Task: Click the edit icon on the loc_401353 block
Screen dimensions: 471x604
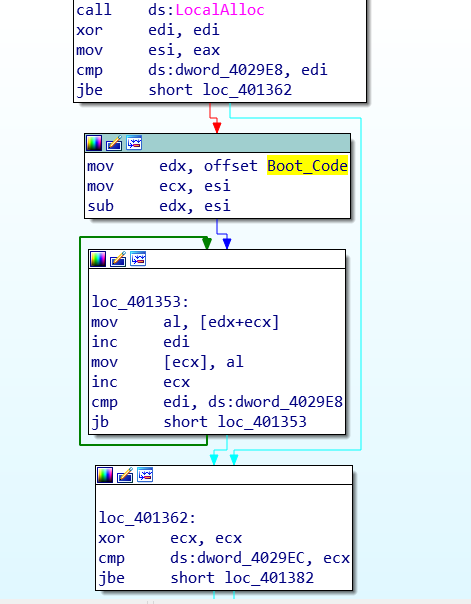Action: point(118,259)
